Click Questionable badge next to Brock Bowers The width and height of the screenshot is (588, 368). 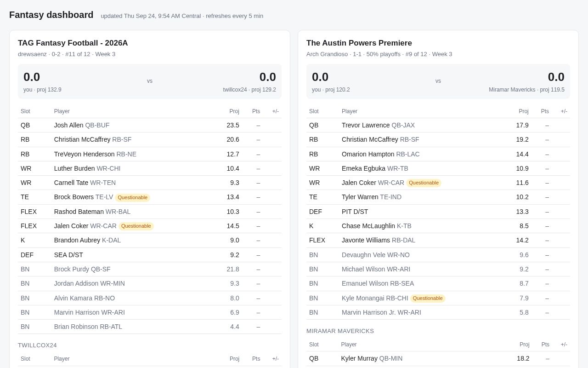(132, 197)
